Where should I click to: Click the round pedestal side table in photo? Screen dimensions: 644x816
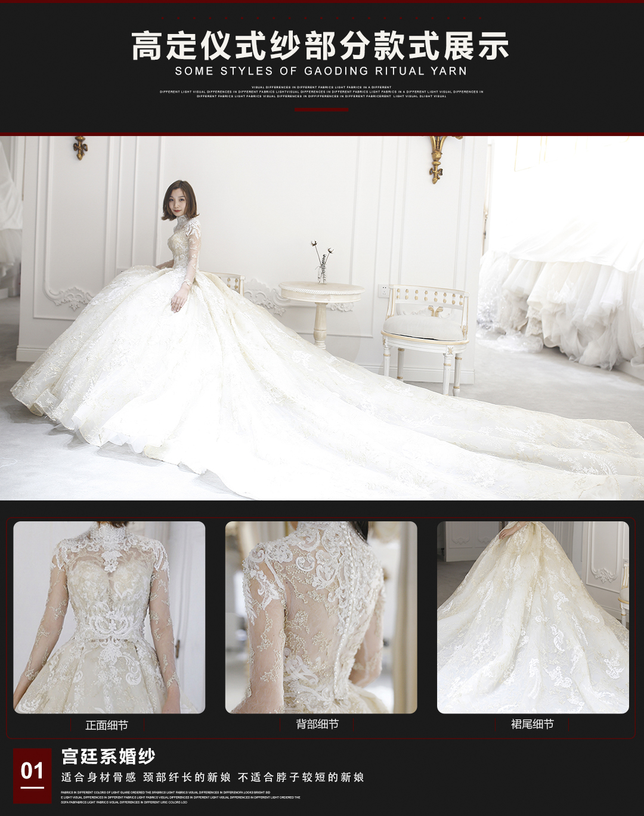click(321, 304)
